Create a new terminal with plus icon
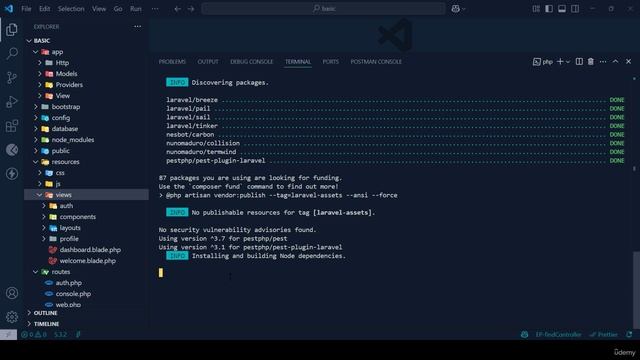Viewport: 640px width, 360px height. pyautogui.click(x=560, y=62)
